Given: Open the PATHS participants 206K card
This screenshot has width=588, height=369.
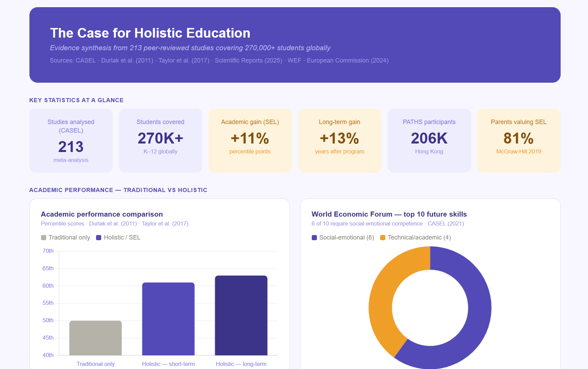Looking at the screenshot, I should pyautogui.click(x=429, y=140).
